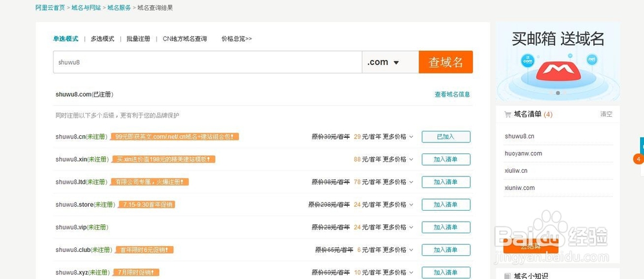The width and height of the screenshot is (644, 279).
Task: Click the orange floating badge showing 4
Action: point(639,159)
